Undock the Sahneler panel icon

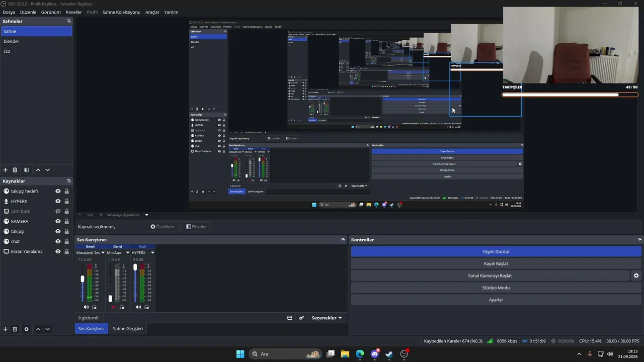point(69,21)
